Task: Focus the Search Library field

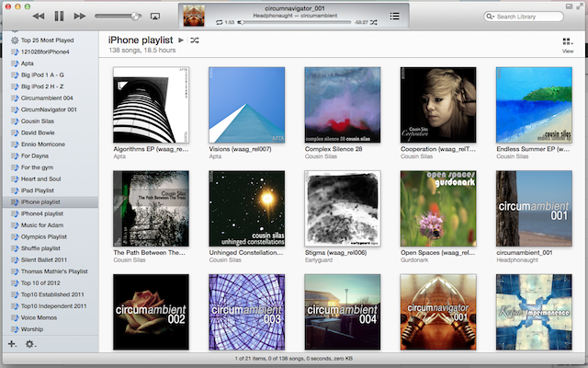Action: pos(524,17)
